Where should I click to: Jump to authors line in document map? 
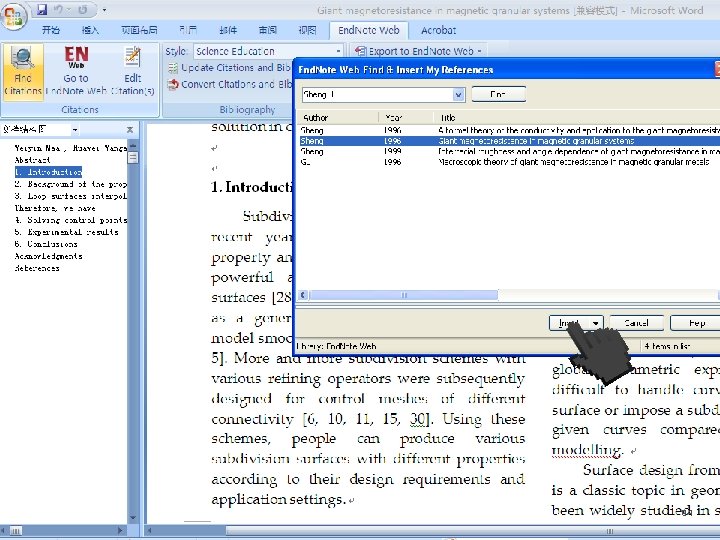70,148
